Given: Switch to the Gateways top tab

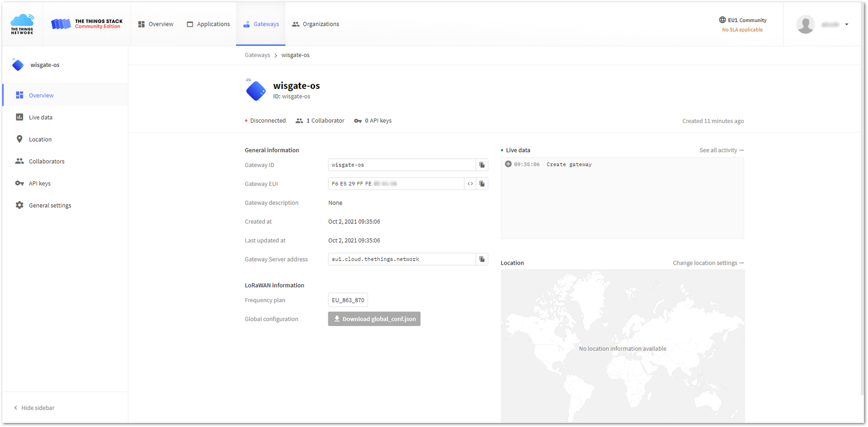Looking at the screenshot, I should click(x=261, y=24).
